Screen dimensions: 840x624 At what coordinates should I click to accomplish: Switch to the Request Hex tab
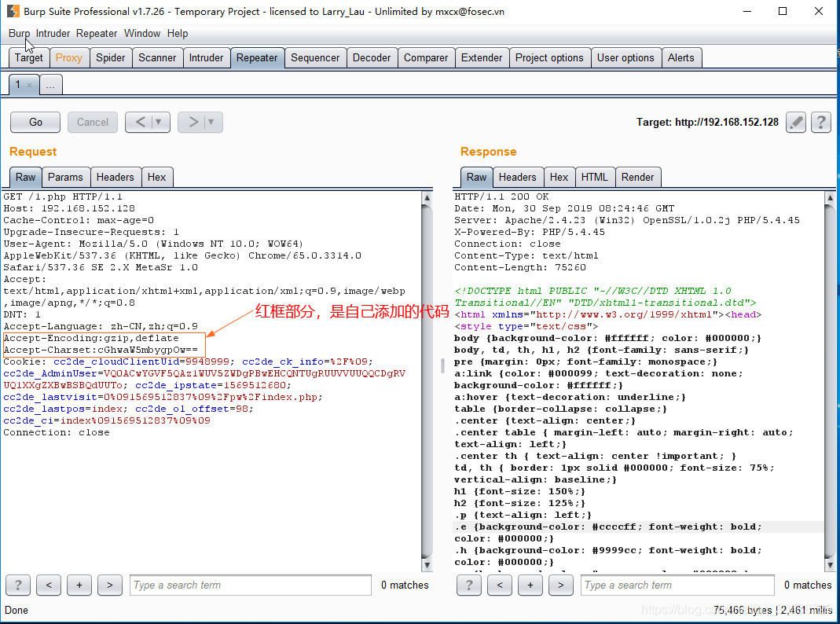coord(156,178)
